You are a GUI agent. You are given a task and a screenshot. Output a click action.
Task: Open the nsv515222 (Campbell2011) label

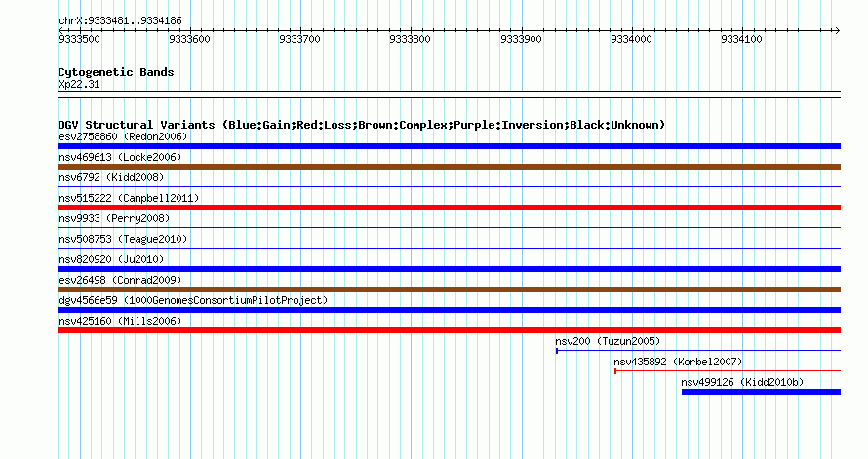coord(129,198)
